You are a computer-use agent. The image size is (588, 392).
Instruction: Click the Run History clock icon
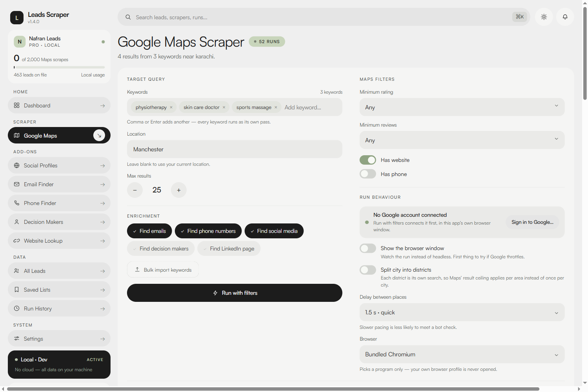[x=16, y=309]
